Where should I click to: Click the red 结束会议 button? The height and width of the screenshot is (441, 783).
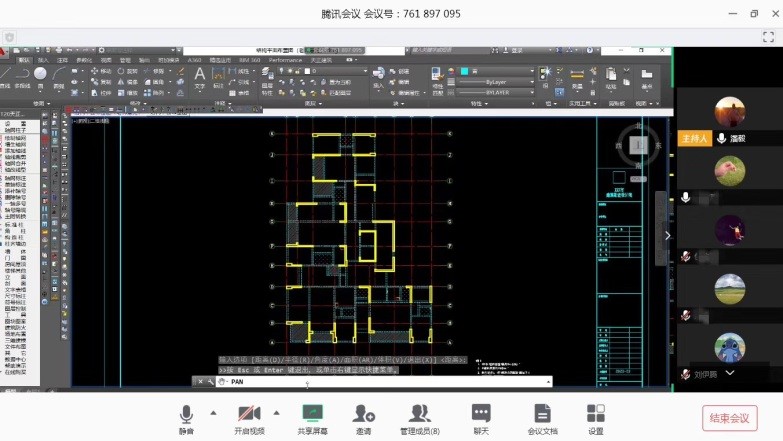coord(729,418)
